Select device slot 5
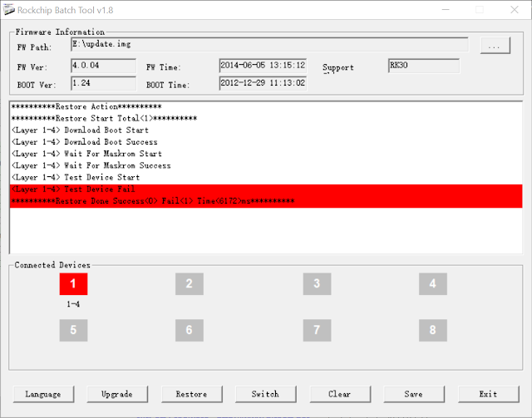This screenshot has width=532, height=418. pos(73,330)
